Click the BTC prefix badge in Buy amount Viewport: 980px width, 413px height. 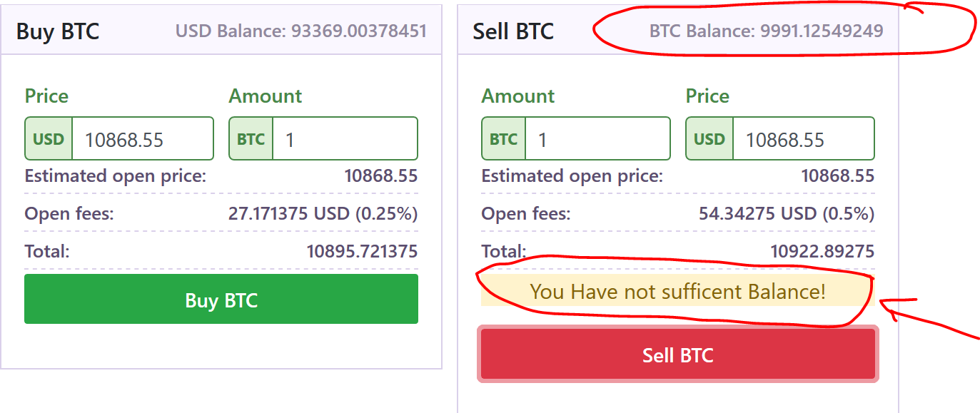251,139
